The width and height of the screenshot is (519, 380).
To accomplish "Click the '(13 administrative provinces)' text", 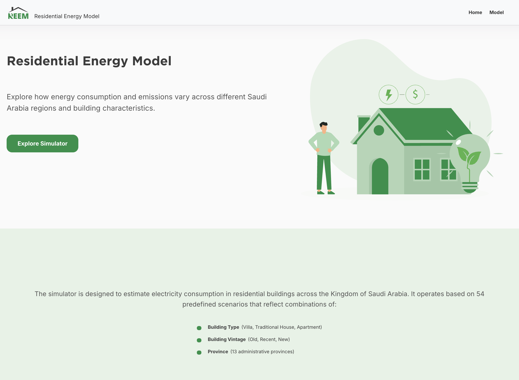I will tap(262, 352).
